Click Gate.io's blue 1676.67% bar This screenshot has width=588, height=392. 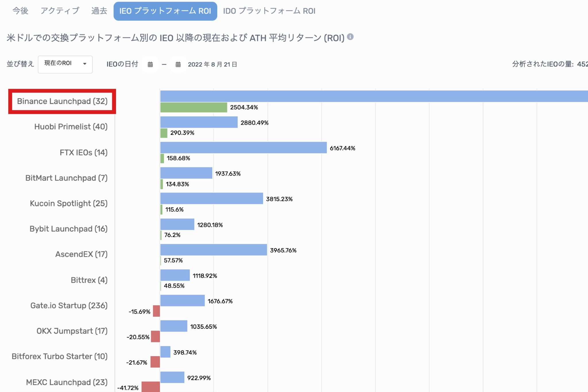point(182,300)
